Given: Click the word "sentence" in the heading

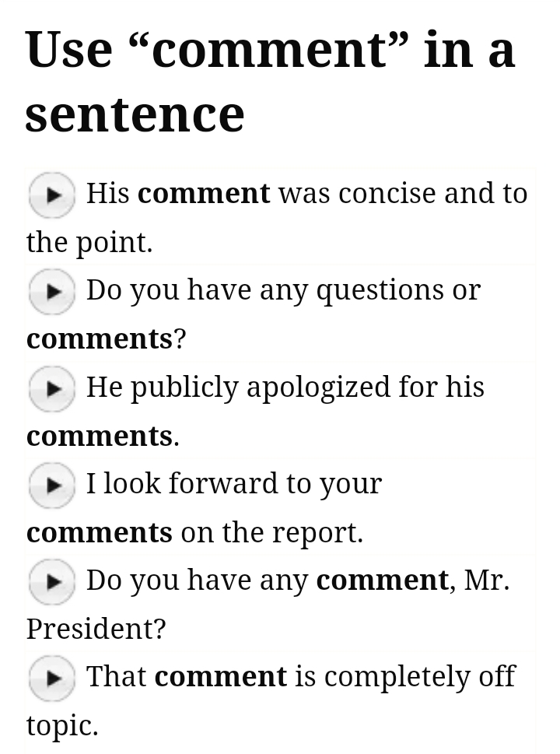Looking at the screenshot, I should 135,114.
